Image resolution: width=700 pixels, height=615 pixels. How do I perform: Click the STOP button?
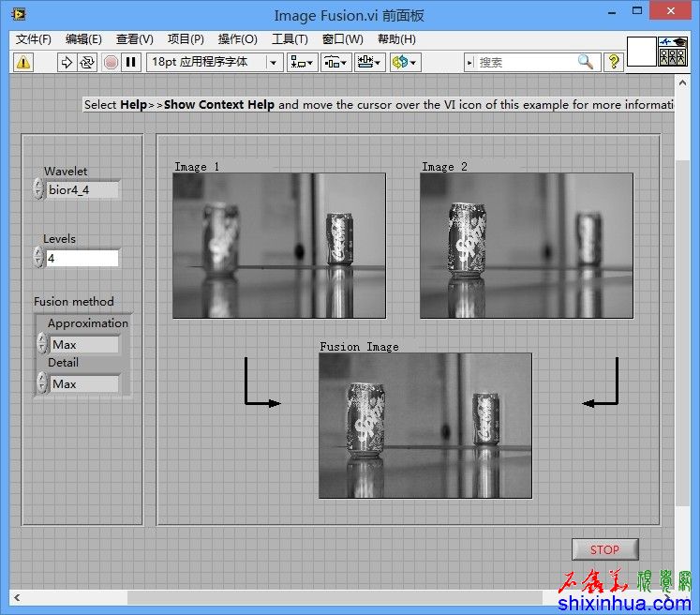[605, 549]
